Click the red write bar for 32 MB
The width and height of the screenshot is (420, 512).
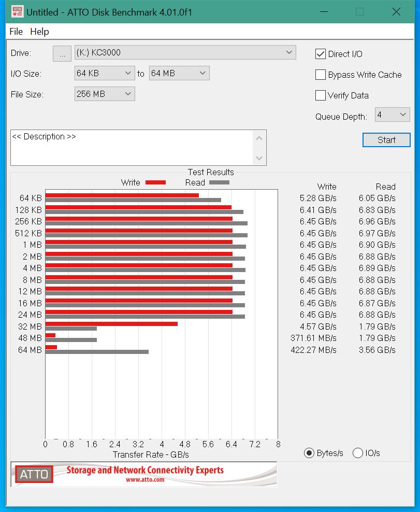[x=112, y=324]
